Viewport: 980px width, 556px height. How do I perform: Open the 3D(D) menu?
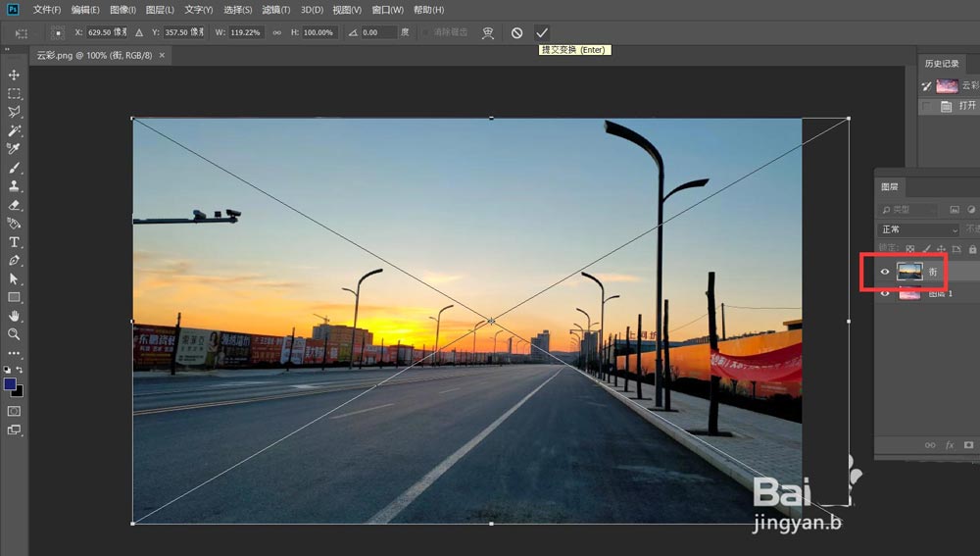pos(312,10)
